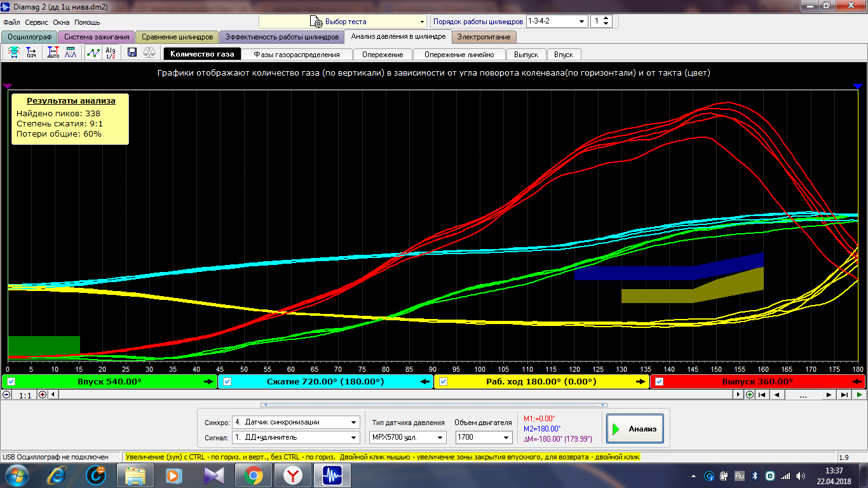868x488 pixels.
Task: Toggle the Раб. ход 180.00° stroke checkbox
Action: (x=443, y=382)
